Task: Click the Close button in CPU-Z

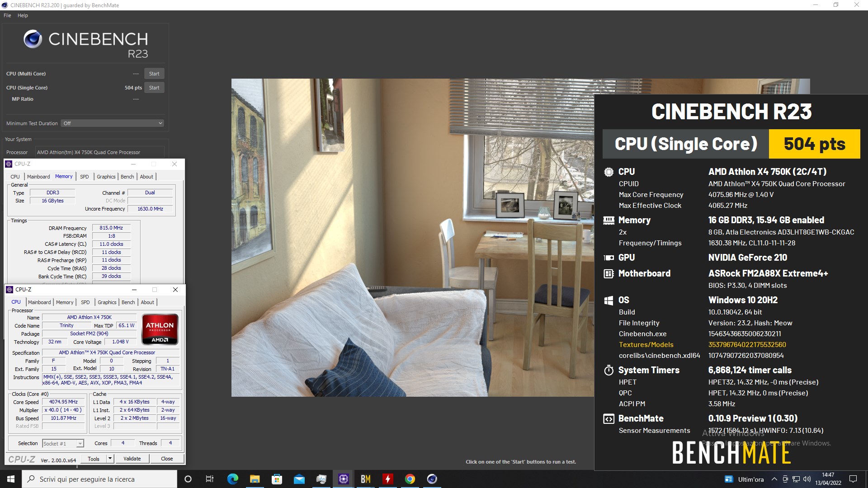Action: pos(167,459)
